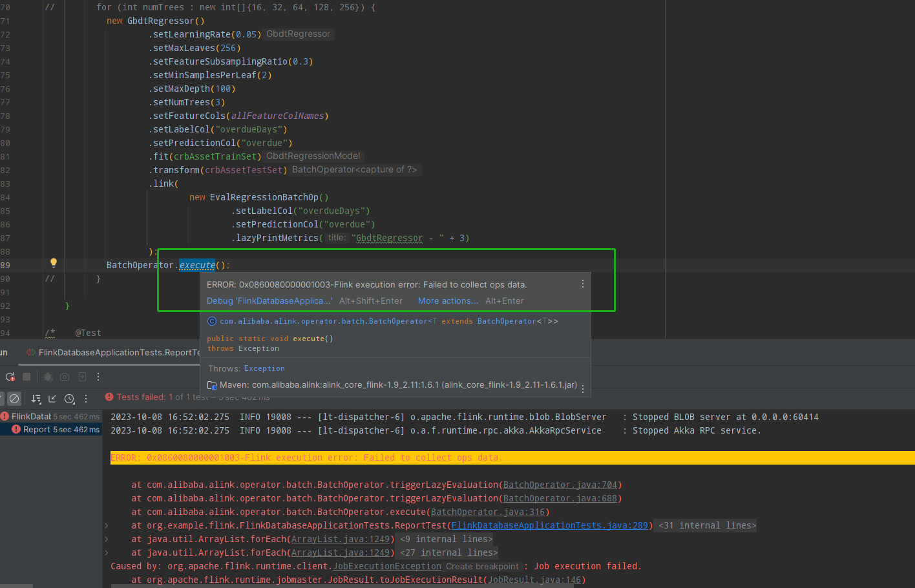
Task: Click the red error icon on FlinkDatat node
Action: (x=5, y=417)
